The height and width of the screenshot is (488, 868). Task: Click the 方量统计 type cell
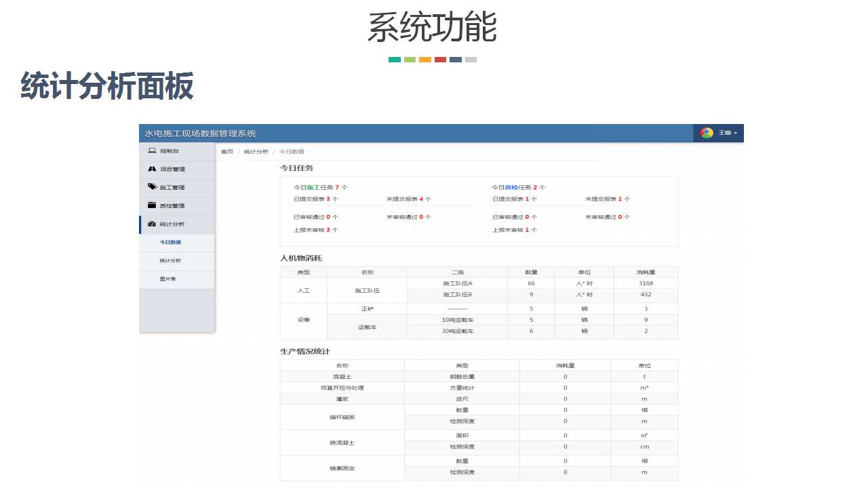pos(462,388)
